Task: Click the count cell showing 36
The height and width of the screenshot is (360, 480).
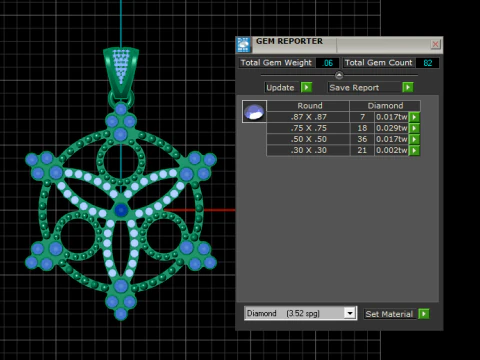Action: coord(362,139)
